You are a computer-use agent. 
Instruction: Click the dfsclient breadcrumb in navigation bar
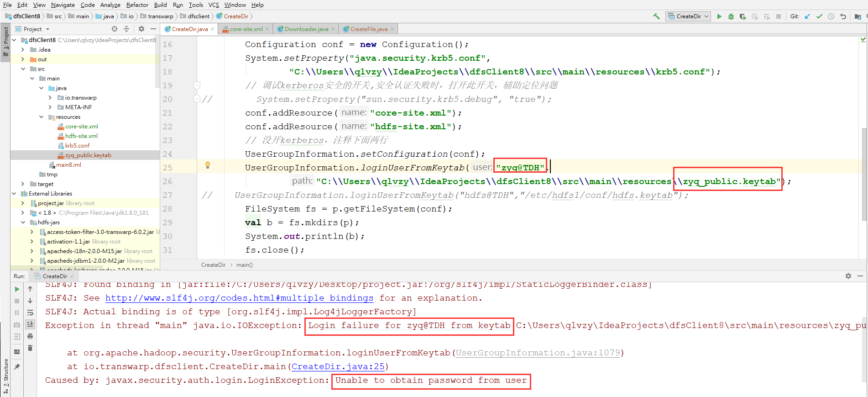click(x=195, y=16)
